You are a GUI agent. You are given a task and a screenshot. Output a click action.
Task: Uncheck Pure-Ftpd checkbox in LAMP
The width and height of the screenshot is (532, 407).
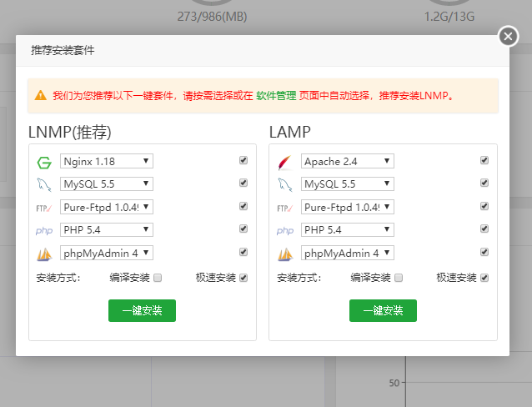coord(484,206)
